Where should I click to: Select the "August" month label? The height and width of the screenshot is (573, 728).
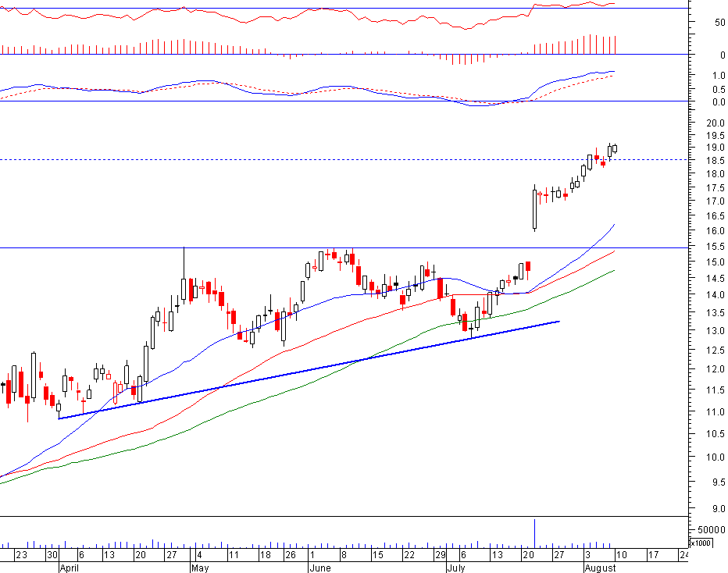pyautogui.click(x=601, y=568)
